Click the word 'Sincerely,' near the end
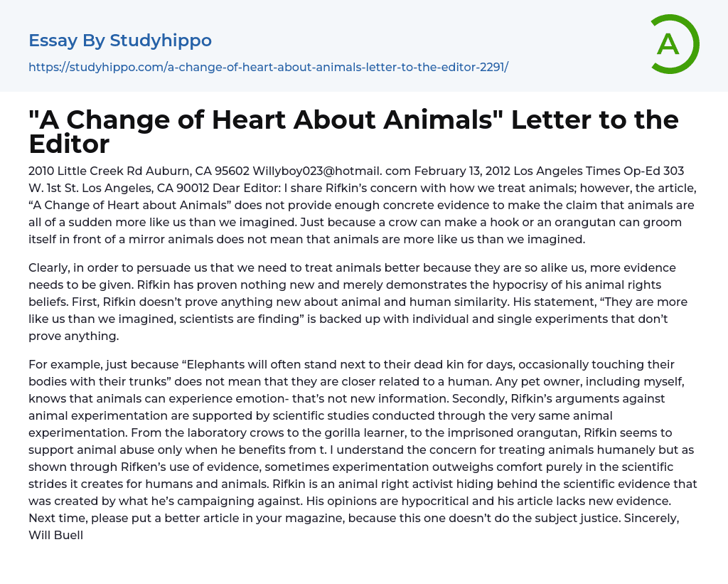Image resolution: width=728 pixels, height=584 pixels. (652, 518)
